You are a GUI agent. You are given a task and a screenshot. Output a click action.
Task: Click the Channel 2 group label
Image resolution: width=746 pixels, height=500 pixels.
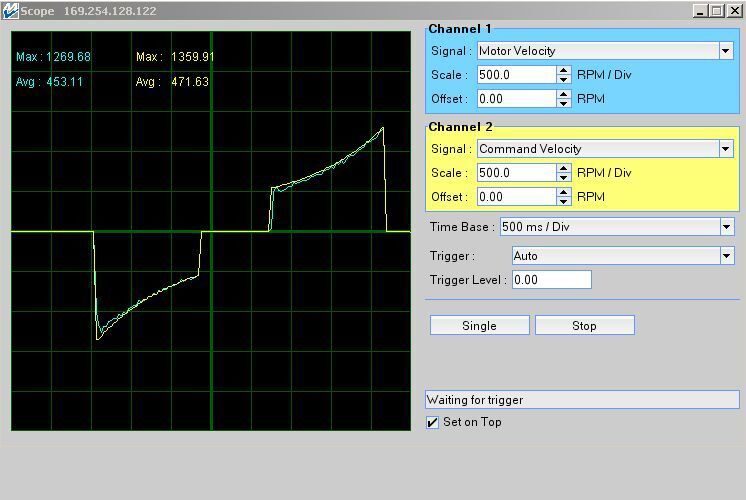(x=460, y=127)
